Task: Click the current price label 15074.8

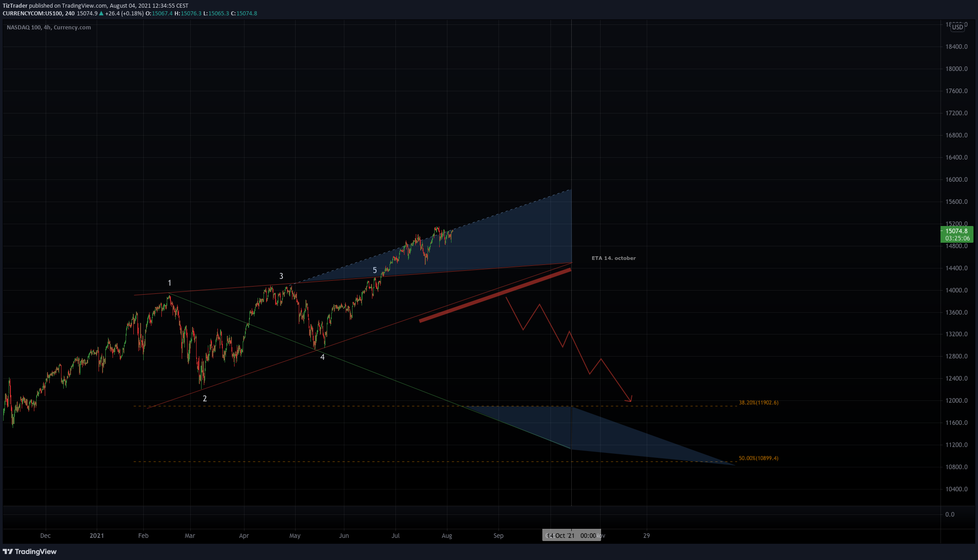Action: point(956,231)
